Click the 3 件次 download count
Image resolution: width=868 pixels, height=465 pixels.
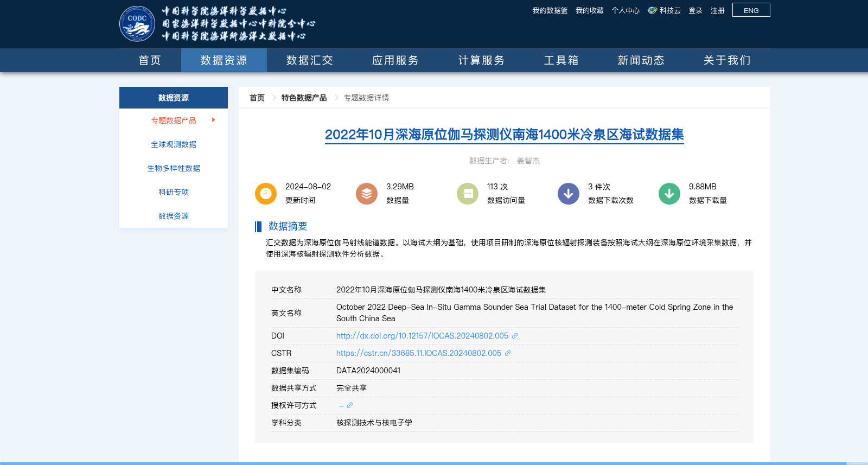[599, 187]
